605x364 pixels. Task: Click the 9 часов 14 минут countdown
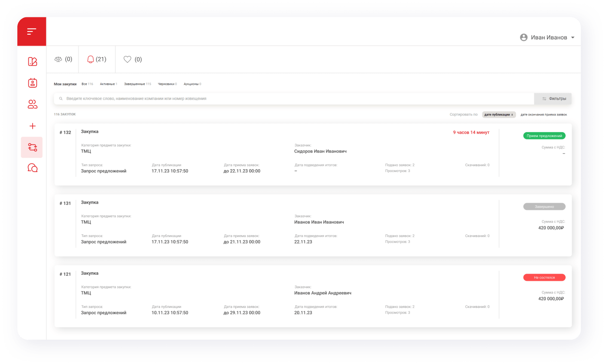tap(471, 133)
